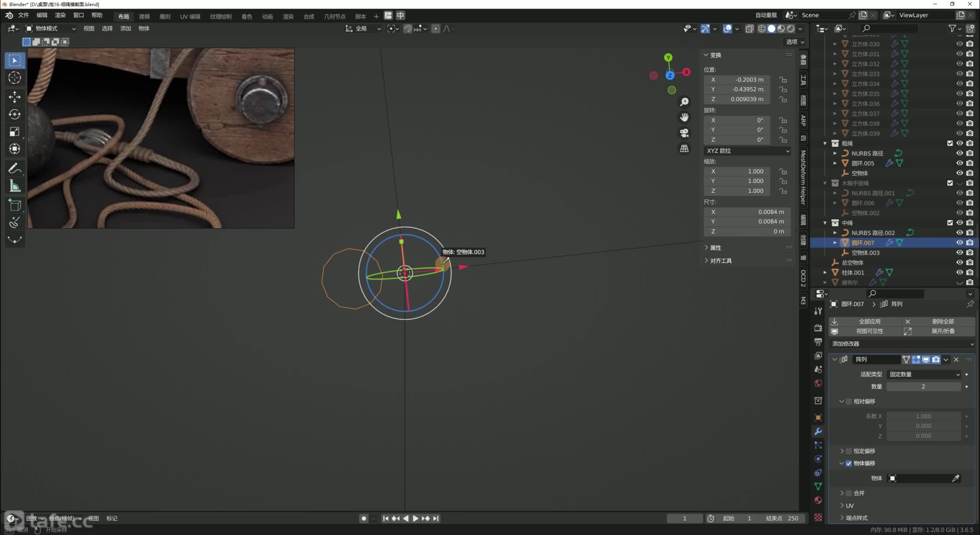Select the Cursor tool in toolbar
The width and height of the screenshot is (980, 535).
(x=15, y=78)
